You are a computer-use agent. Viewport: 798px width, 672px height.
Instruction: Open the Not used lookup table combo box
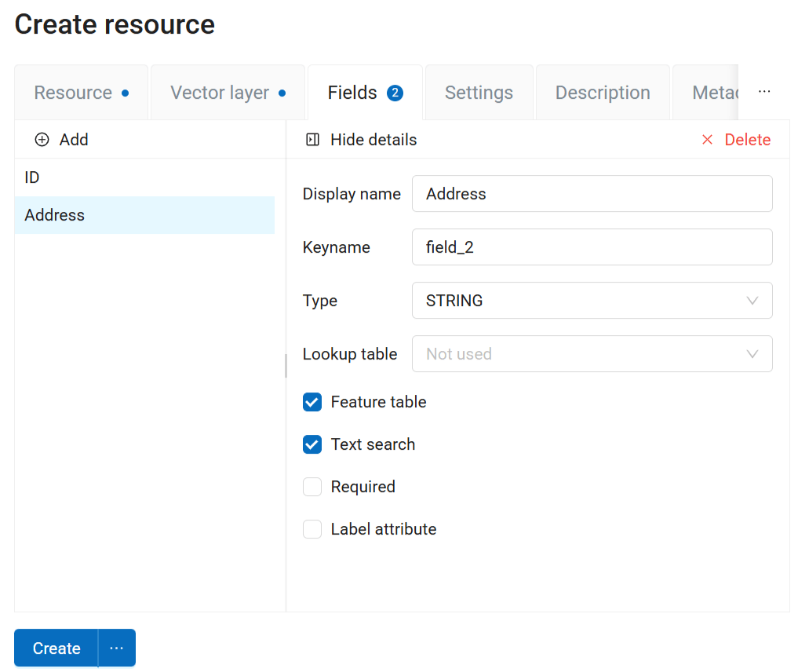[592, 354]
